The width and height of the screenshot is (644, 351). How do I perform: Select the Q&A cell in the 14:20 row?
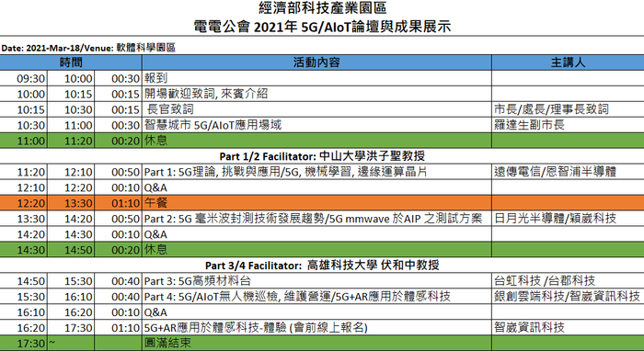pos(316,234)
